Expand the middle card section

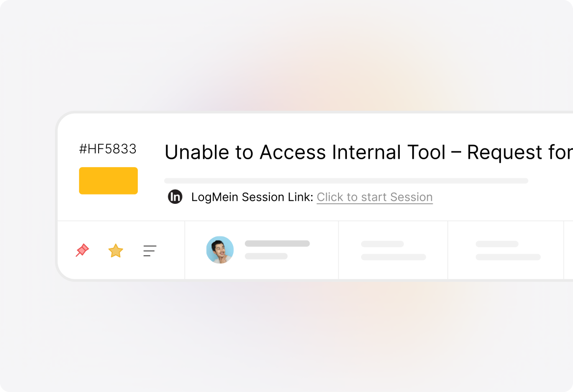click(x=392, y=250)
